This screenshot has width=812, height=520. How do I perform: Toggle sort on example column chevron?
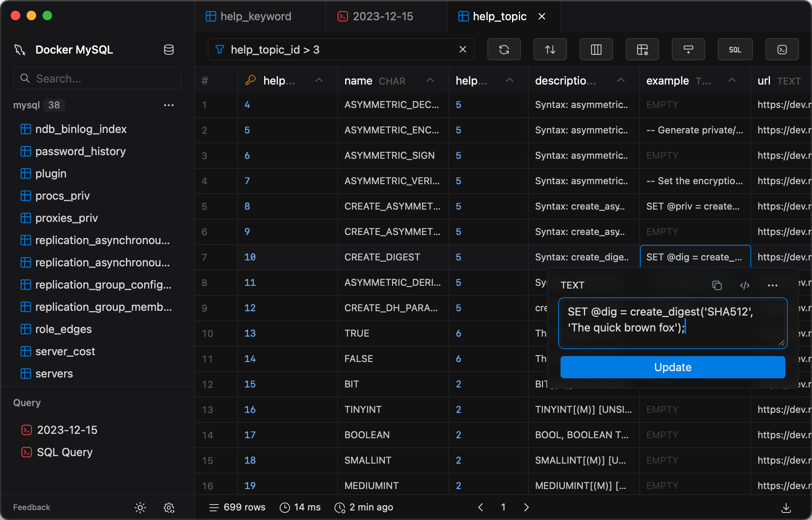tap(732, 81)
